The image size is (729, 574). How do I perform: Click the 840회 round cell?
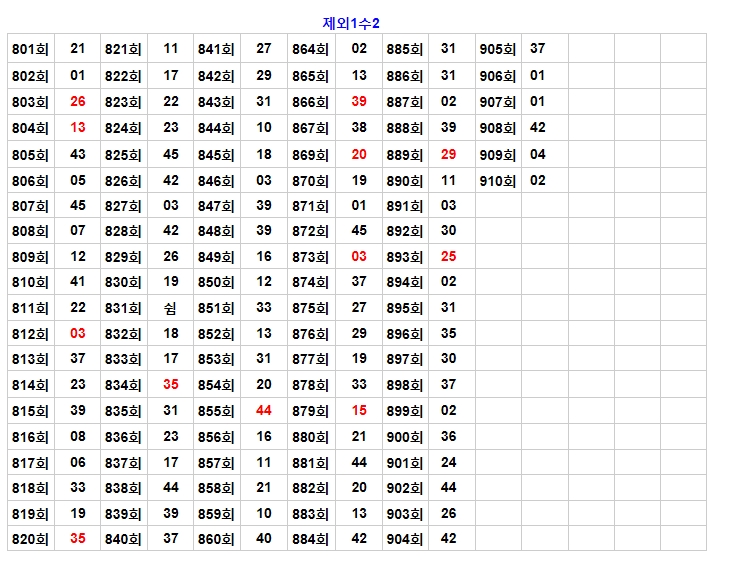click(123, 539)
